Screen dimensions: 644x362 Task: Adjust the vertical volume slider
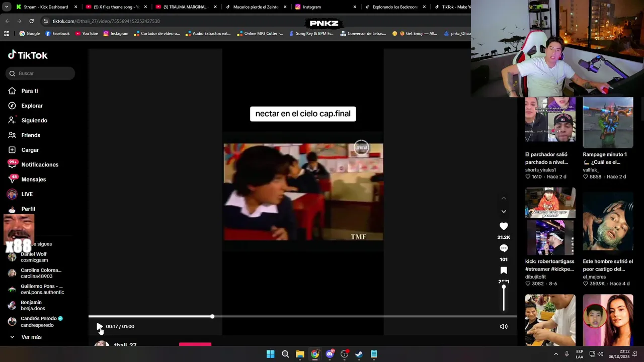point(504,298)
